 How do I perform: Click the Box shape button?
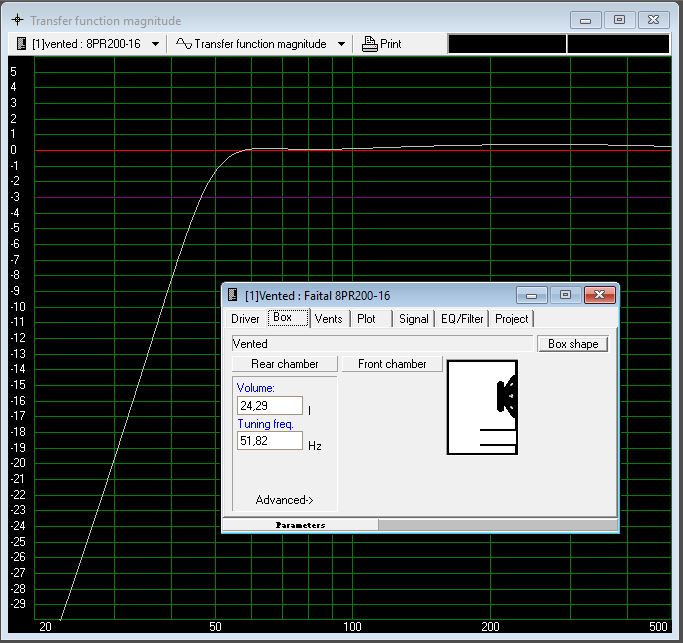tap(573, 344)
